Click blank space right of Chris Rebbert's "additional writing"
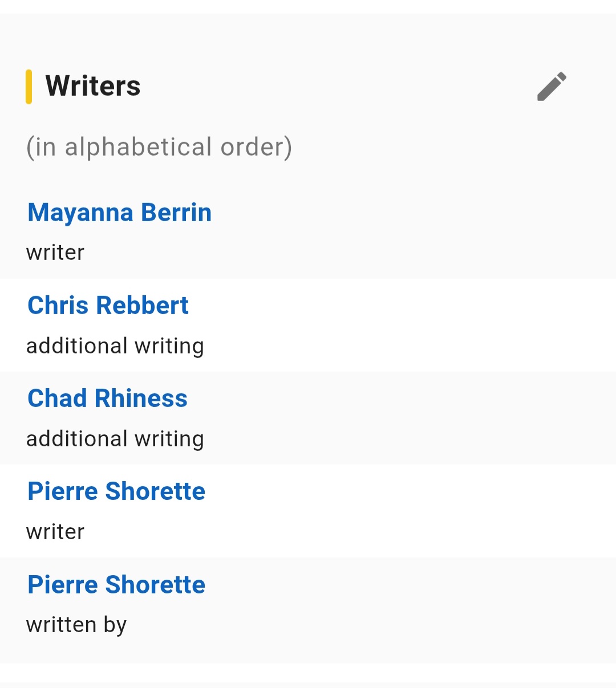 click(399, 346)
